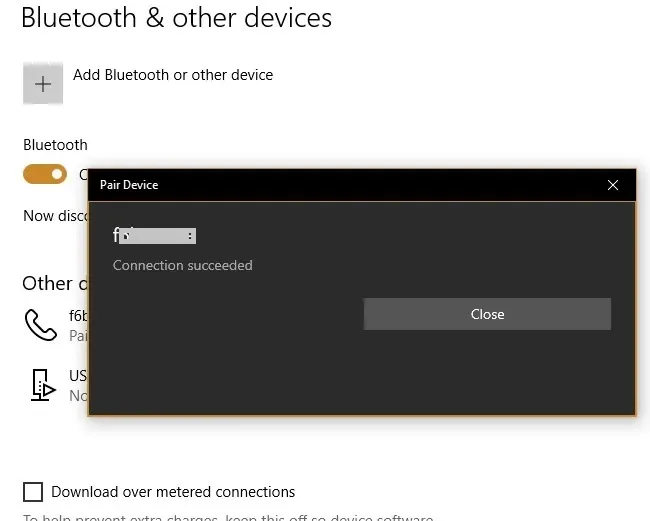Click the 'To help prevent extra charges' description
The image size is (650, 521).
pyautogui.click(x=228, y=517)
